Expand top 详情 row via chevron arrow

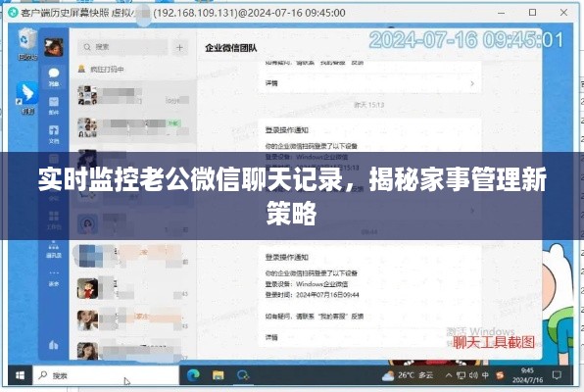point(472,83)
